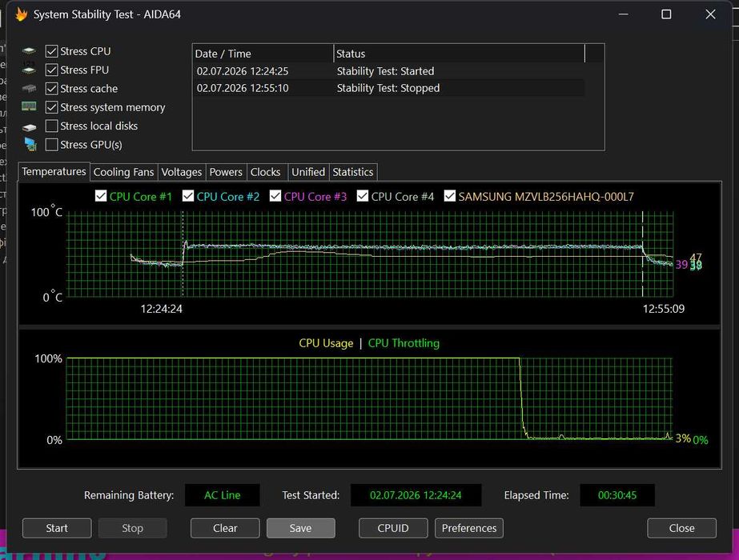Select the Stability Test: Started log row
Image resolution: width=739 pixels, height=560 pixels.
(x=389, y=71)
